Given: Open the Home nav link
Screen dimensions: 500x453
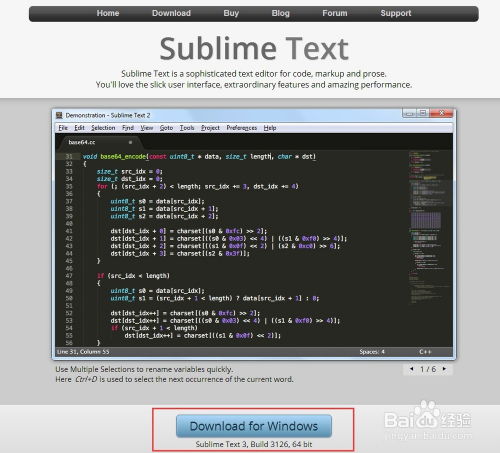Looking at the screenshot, I should click(x=108, y=13).
